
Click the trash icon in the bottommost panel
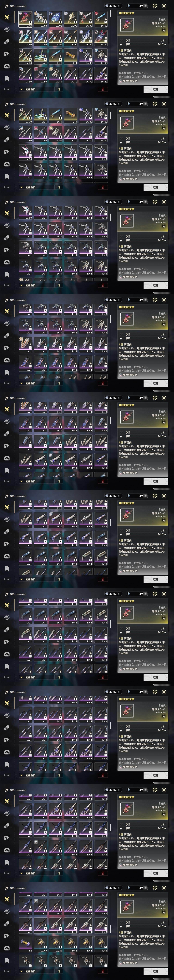point(103,971)
